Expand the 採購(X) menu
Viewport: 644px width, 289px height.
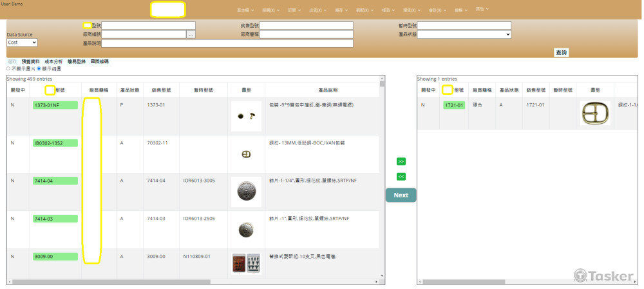(270, 10)
